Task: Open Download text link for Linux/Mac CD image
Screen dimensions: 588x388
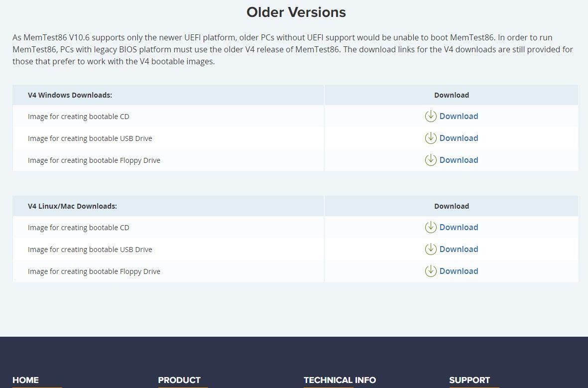Action: (459, 227)
